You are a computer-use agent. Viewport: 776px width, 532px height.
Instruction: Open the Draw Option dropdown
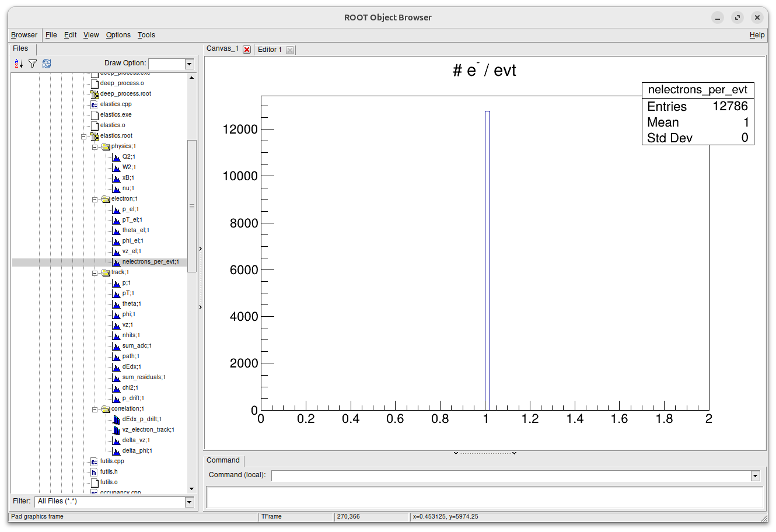click(190, 64)
